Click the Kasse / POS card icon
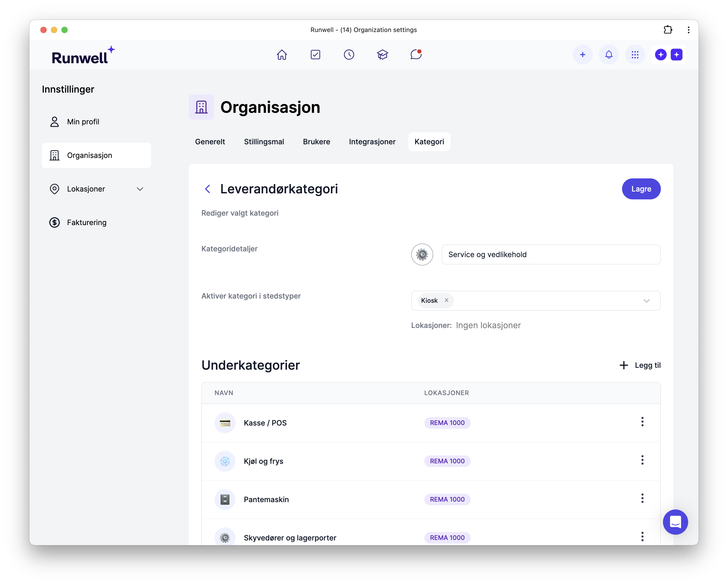Image resolution: width=728 pixels, height=584 pixels. pos(225,423)
